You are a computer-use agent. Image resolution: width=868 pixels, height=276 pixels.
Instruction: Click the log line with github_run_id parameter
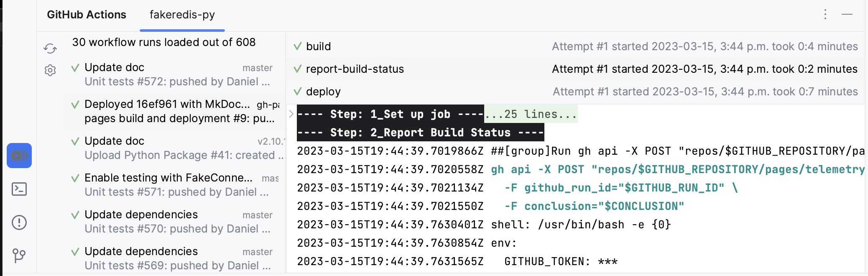(x=517, y=188)
